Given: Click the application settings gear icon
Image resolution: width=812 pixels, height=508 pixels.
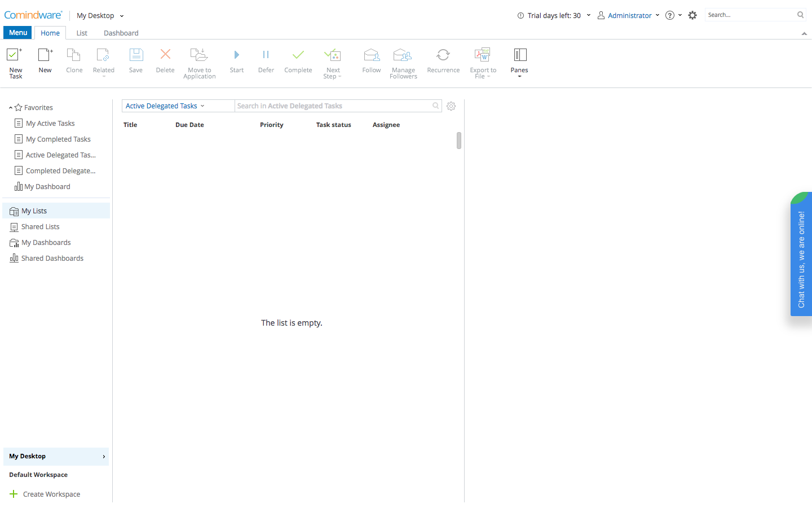Looking at the screenshot, I should tap(692, 15).
